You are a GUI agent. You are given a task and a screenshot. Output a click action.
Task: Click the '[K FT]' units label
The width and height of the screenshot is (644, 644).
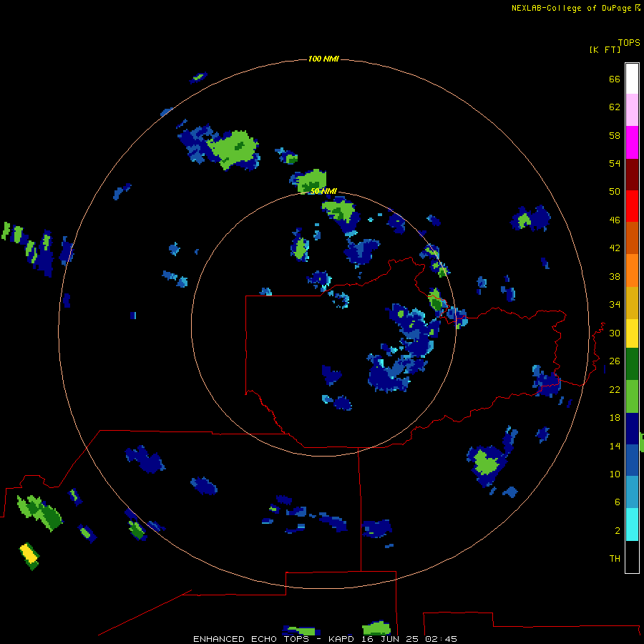pos(605,49)
